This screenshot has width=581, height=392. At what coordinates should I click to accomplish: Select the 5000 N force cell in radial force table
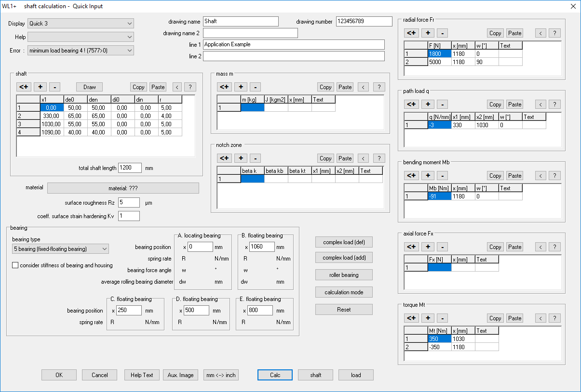pyautogui.click(x=439, y=62)
